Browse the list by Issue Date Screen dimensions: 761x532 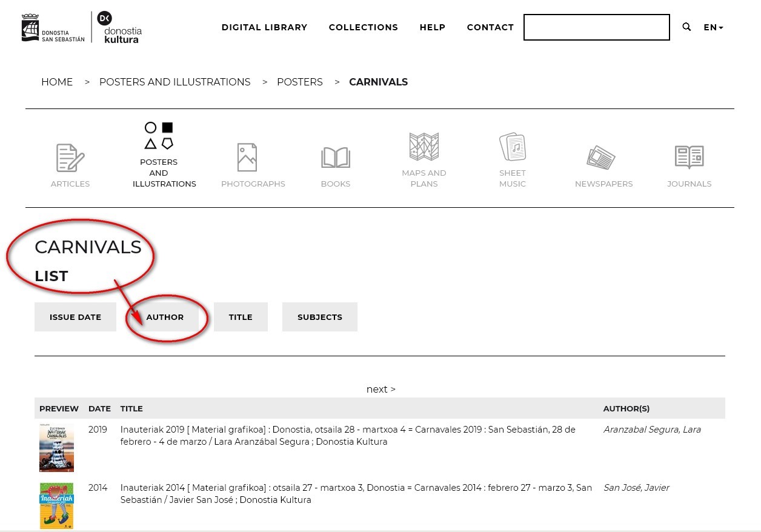tap(75, 317)
